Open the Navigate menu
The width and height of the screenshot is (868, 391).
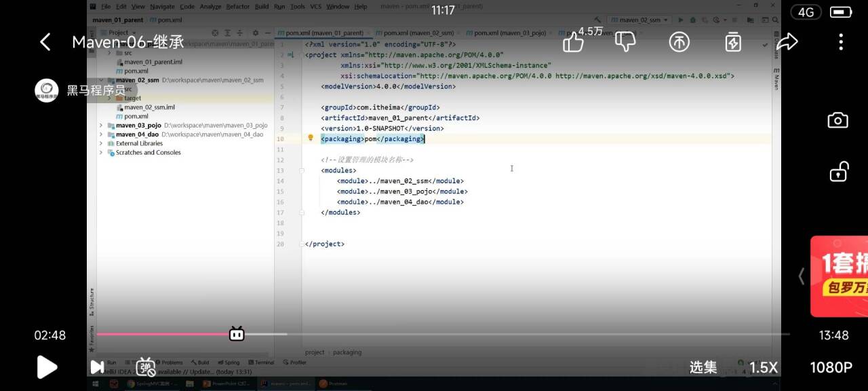coord(162,6)
